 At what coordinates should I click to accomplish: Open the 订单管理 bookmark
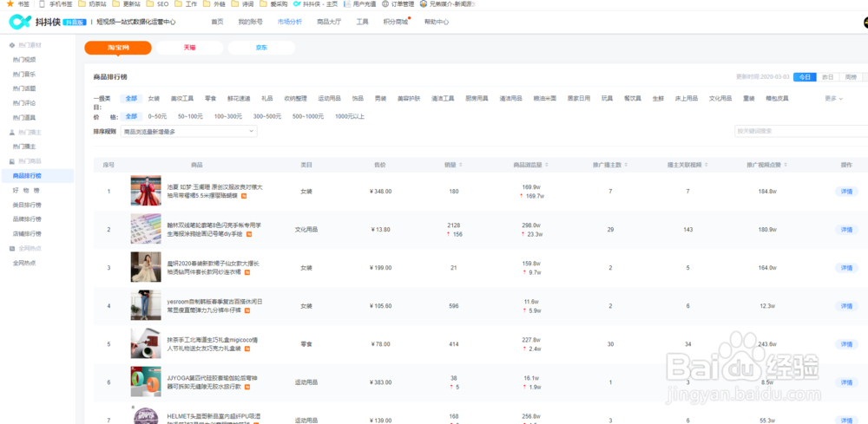[x=398, y=3]
